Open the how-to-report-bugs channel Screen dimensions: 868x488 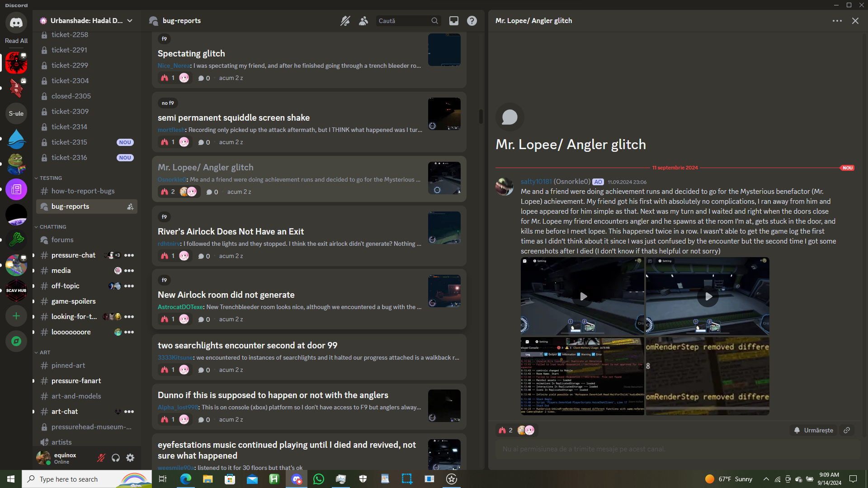(x=83, y=191)
